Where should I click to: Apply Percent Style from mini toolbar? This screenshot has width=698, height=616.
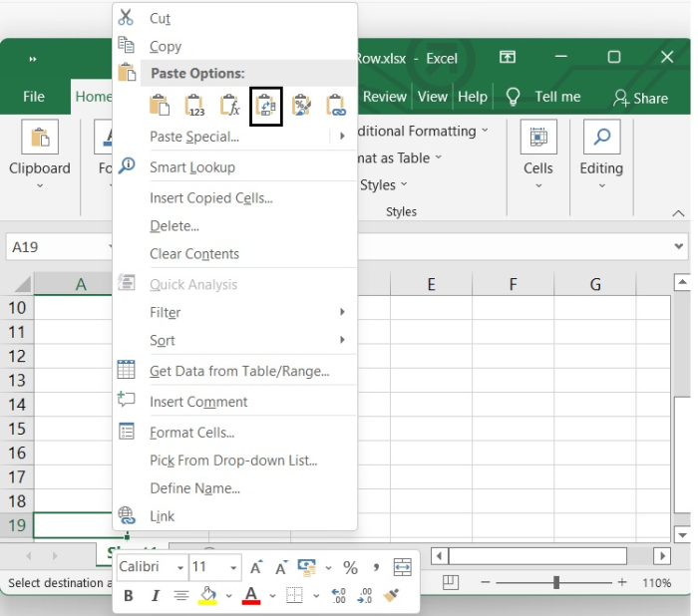tap(350, 567)
